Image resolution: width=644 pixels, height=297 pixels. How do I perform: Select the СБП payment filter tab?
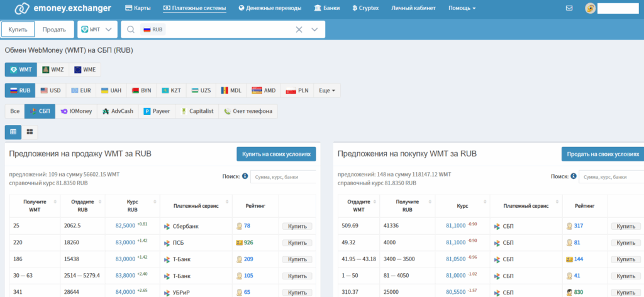(40, 111)
